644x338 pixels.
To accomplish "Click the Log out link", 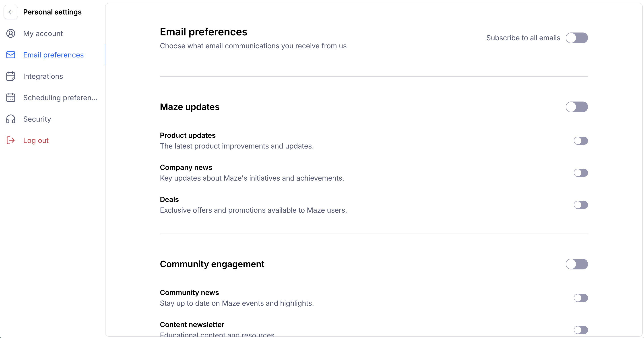I will click(36, 140).
